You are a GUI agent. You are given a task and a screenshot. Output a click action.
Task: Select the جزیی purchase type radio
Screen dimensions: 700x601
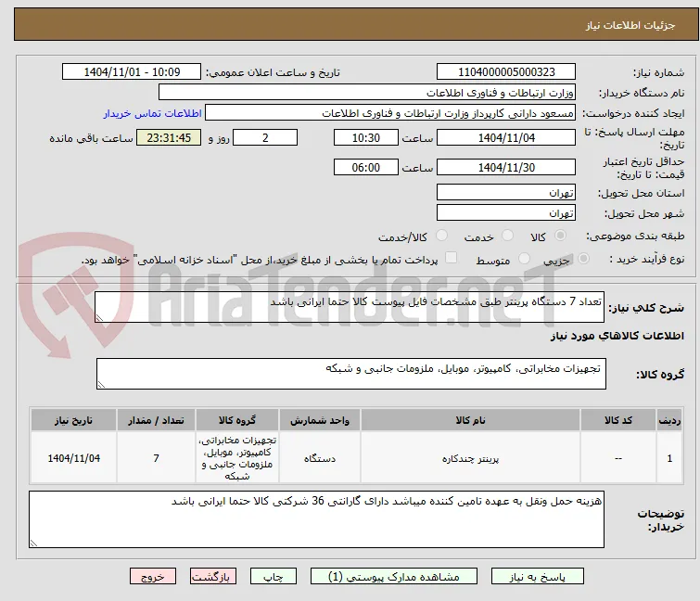(583, 259)
